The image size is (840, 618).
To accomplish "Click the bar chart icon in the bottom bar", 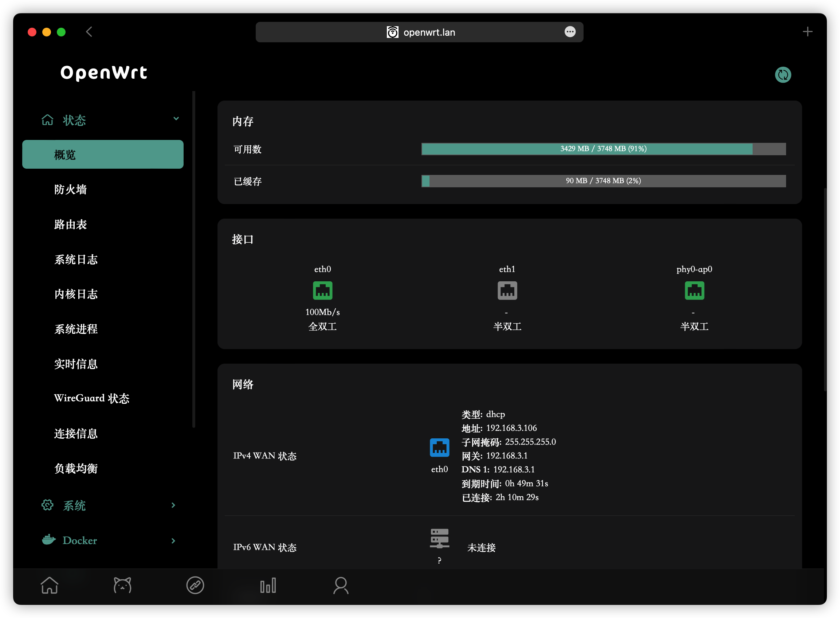I will pos(268,585).
